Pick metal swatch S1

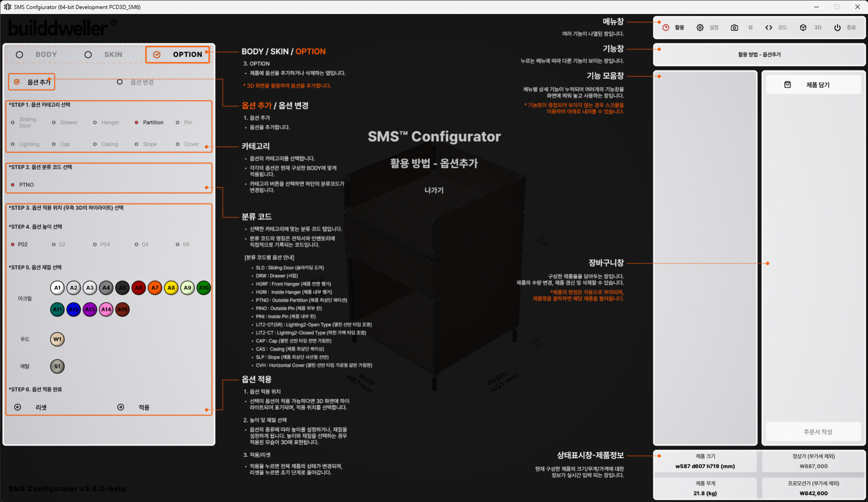pos(57,366)
